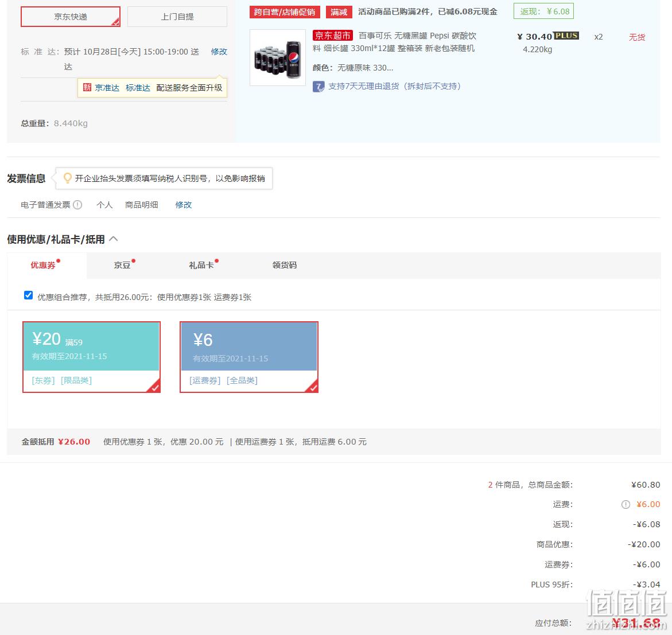Open 百事可乐 无糖黑罐 product title

click(x=394, y=42)
